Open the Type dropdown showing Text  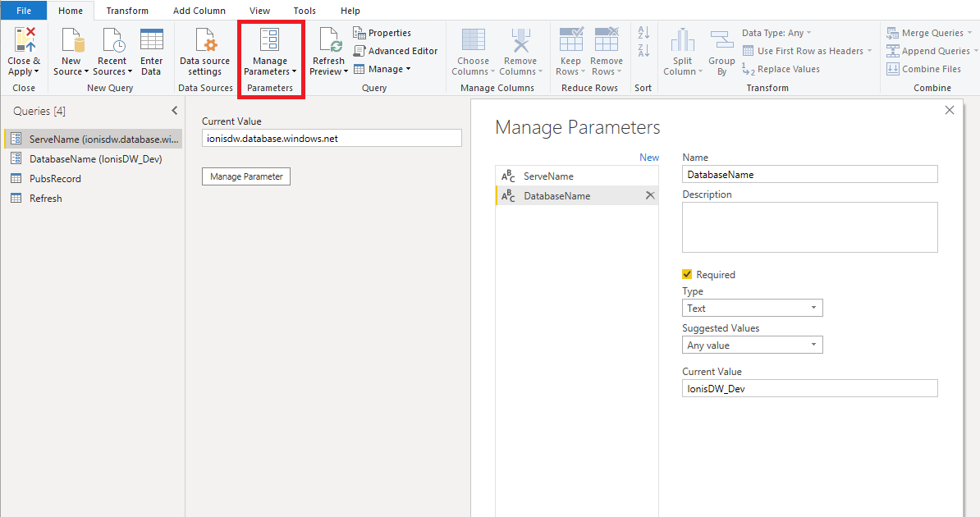click(751, 308)
